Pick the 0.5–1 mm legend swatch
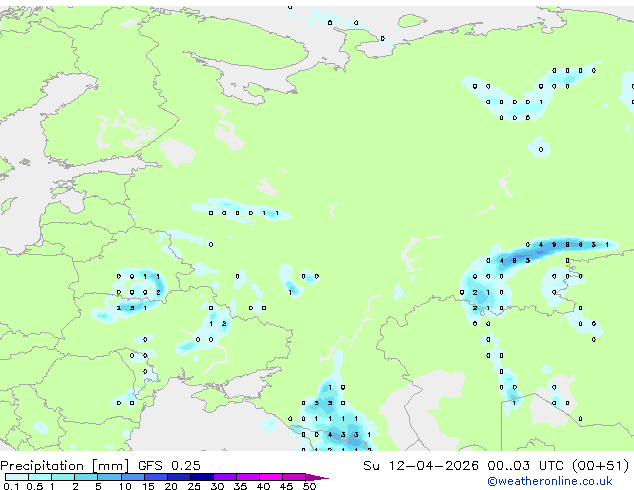Screen dimensions: 634x490 (x=40, y=477)
